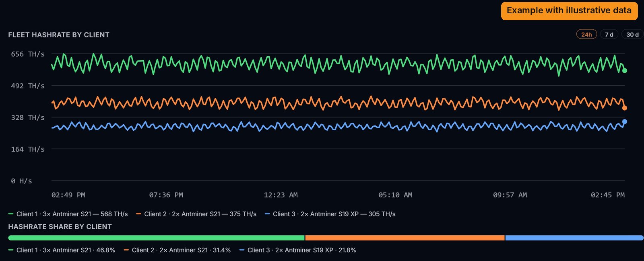Click Client 3 21.8% share legend
The height and width of the screenshot is (261, 644).
(x=297, y=250)
